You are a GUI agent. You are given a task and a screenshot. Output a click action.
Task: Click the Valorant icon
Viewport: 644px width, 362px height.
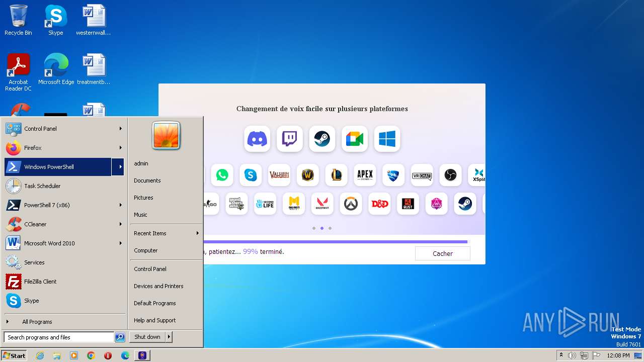[322, 204]
